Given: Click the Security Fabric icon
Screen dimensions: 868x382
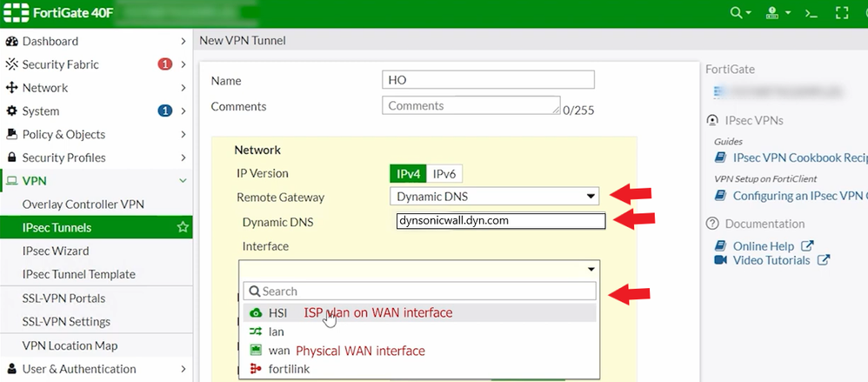Looking at the screenshot, I should point(11,64).
